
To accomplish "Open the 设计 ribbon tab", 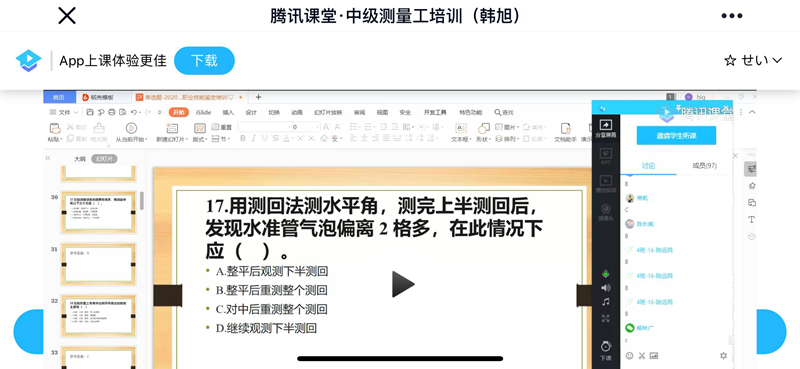I will coord(251,112).
